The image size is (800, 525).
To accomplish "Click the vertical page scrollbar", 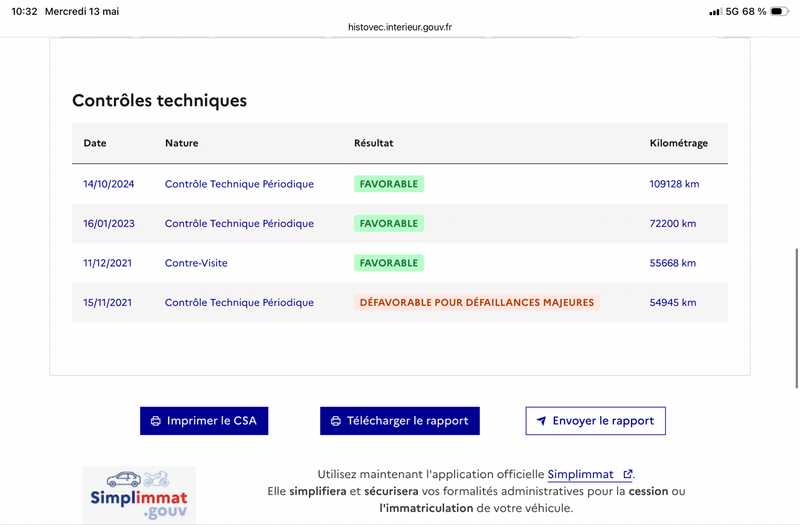I will (796, 318).
